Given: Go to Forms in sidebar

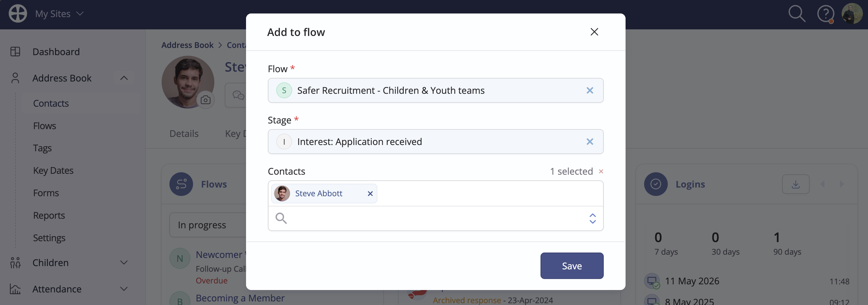Looking at the screenshot, I should (x=46, y=193).
